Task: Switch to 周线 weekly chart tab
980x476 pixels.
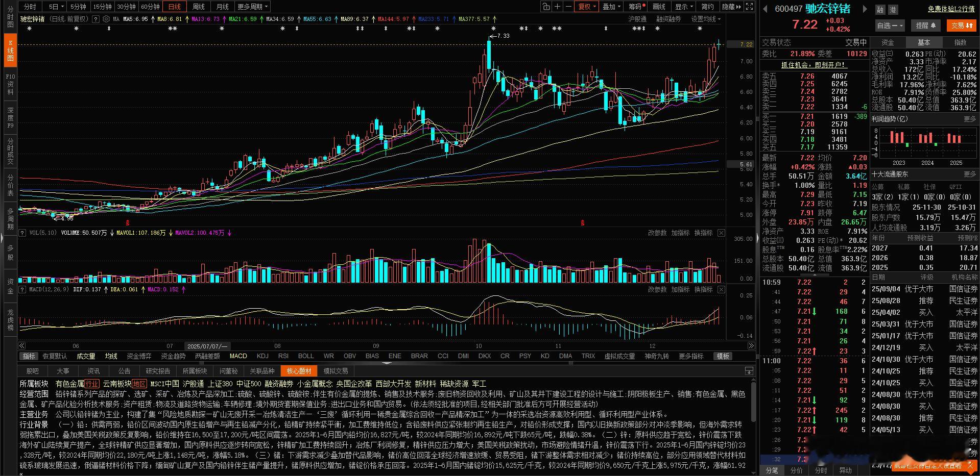Action: [x=199, y=7]
